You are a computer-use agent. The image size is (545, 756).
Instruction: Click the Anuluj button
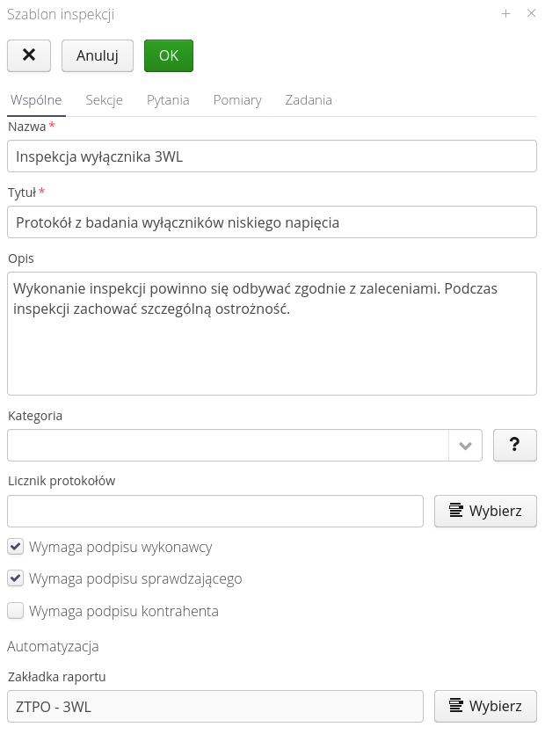[97, 55]
